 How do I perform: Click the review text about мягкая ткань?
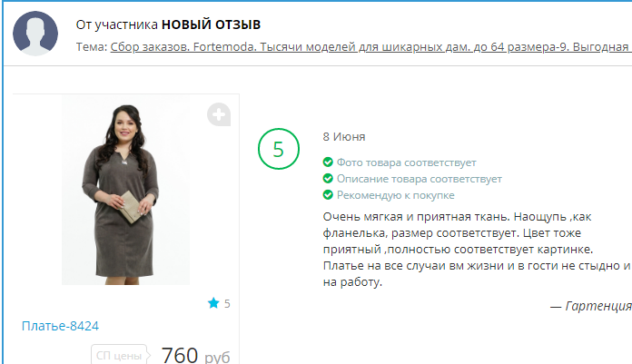click(477, 249)
